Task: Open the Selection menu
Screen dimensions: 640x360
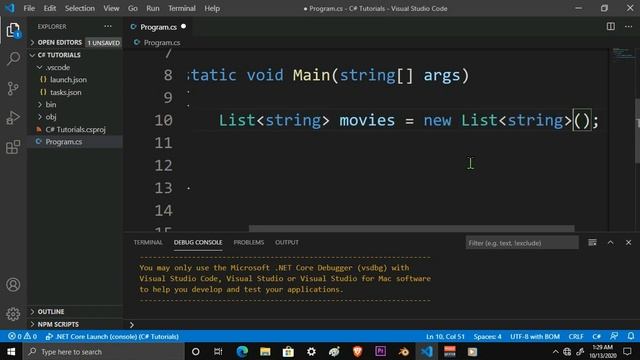Action: tap(80, 8)
